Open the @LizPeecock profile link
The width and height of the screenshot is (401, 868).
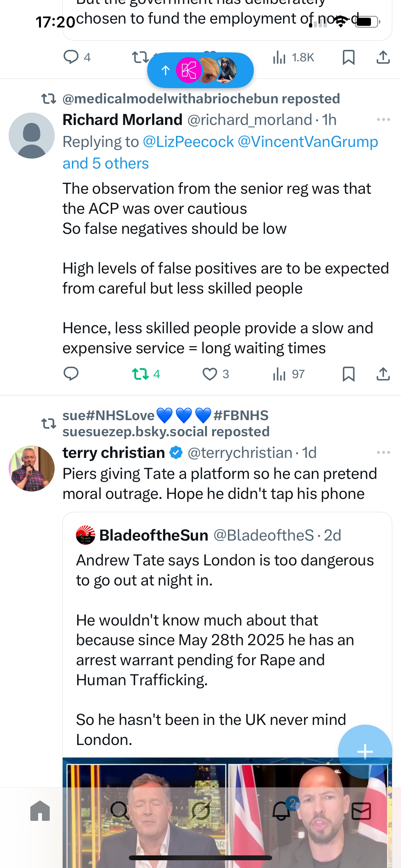[x=188, y=141]
